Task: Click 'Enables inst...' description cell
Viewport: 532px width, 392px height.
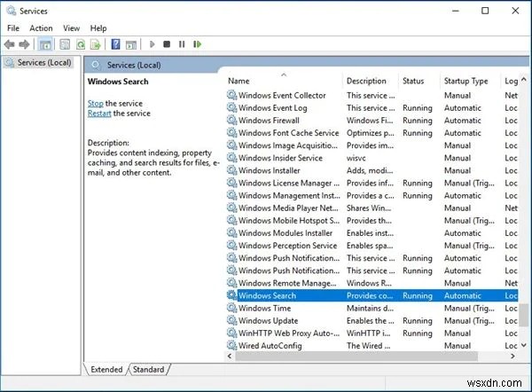Action: point(370,233)
